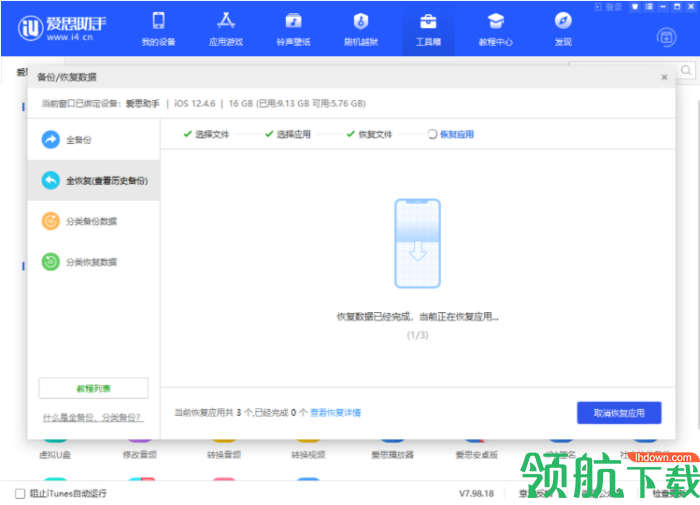Select 分类备份数据 in the sidebar
The height and width of the screenshot is (505, 700).
pos(94,221)
